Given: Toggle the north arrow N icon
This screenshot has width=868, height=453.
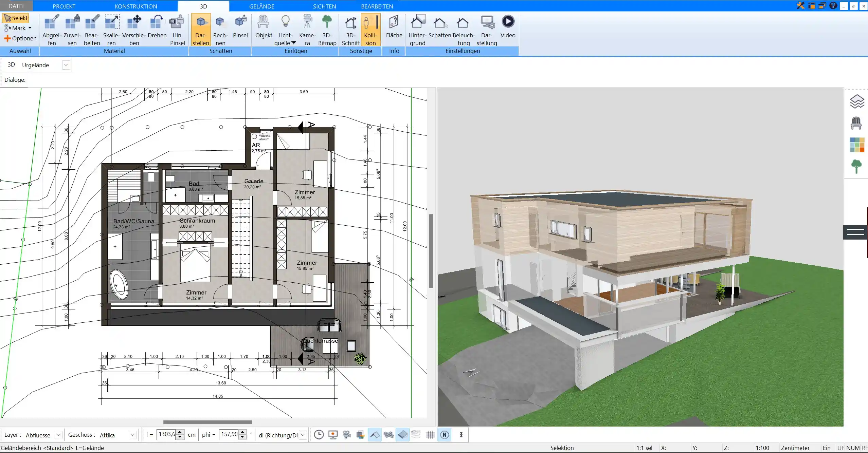Looking at the screenshot, I should click(445, 435).
